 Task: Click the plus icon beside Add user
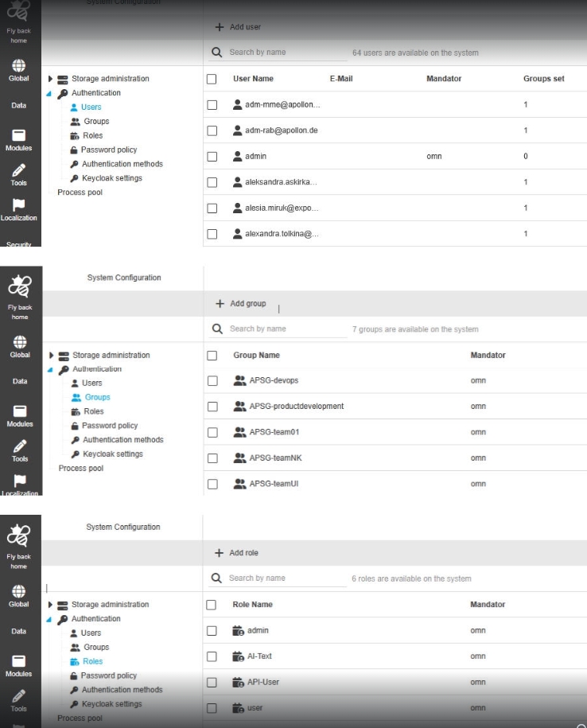click(220, 27)
